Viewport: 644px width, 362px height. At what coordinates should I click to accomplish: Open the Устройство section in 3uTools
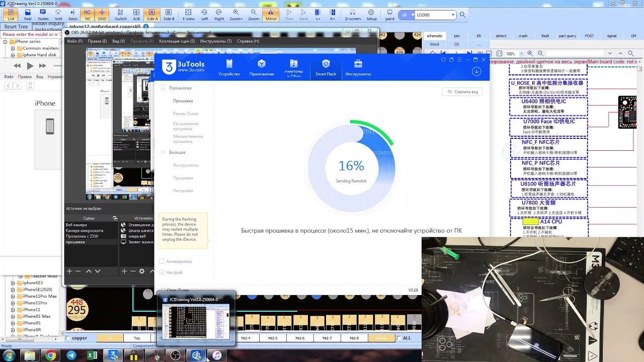coord(229,68)
